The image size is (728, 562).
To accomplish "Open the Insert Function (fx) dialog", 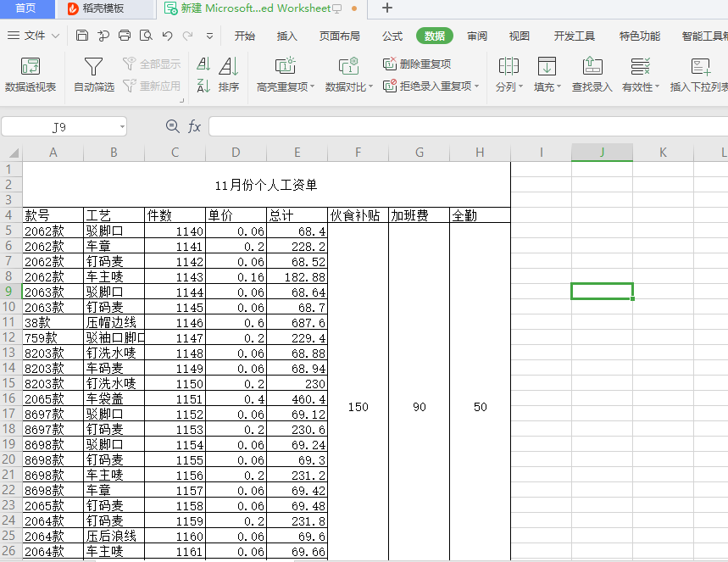I will tap(195, 125).
